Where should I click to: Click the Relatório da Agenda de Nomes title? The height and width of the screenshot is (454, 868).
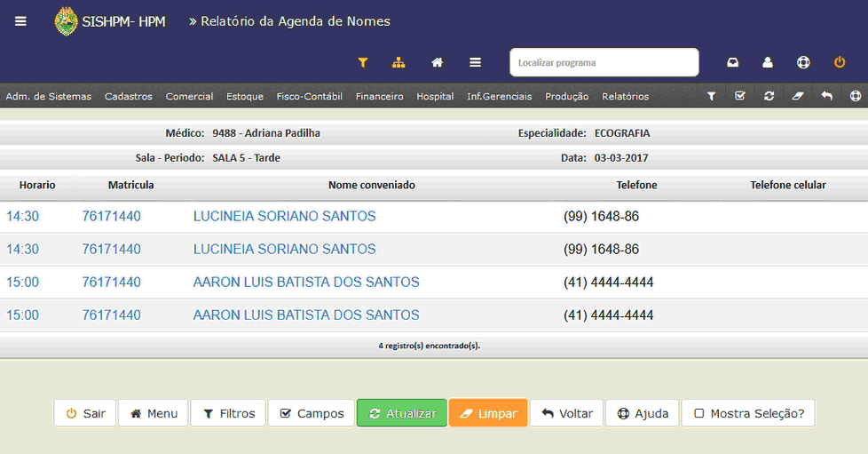click(295, 21)
